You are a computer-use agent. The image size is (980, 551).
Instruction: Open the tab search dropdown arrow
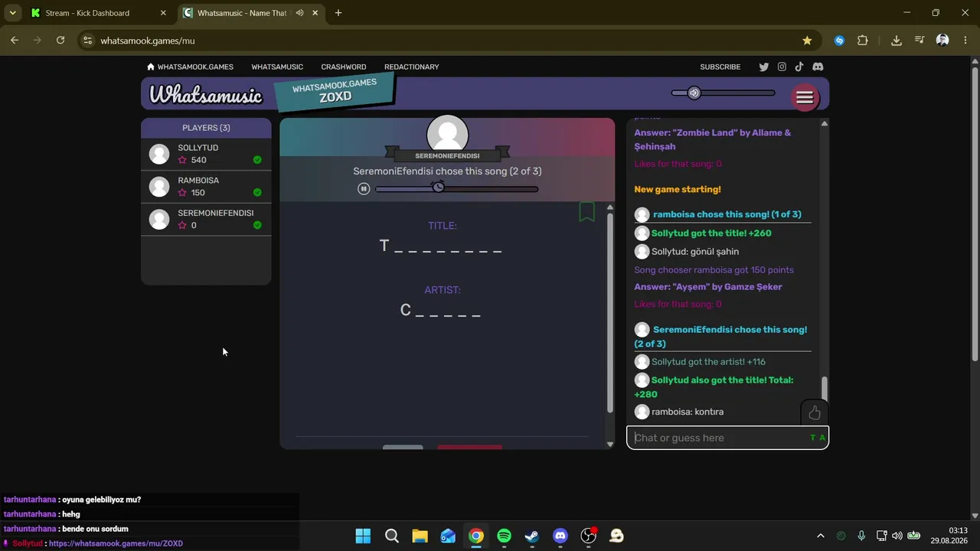click(12, 13)
